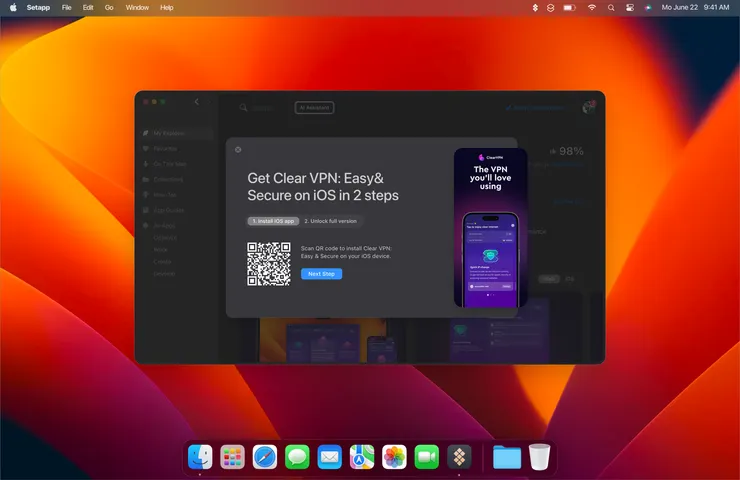Open On This Mac in the sidebar
The height and width of the screenshot is (480, 740).
pyautogui.click(x=165, y=164)
